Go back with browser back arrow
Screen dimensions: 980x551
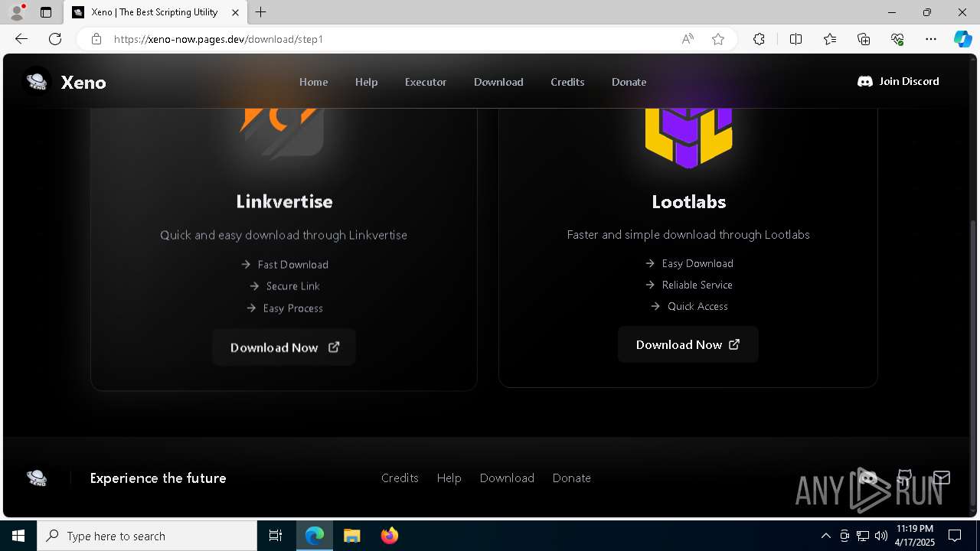[x=21, y=39]
